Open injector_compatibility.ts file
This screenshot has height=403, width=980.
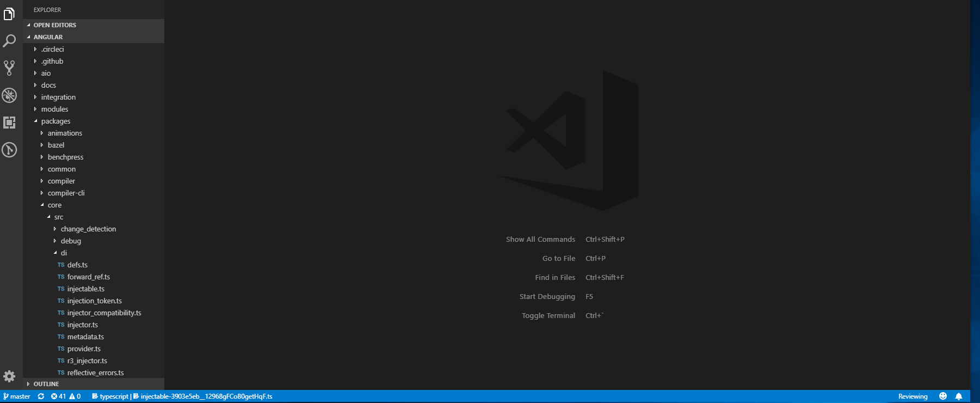[x=94, y=313]
